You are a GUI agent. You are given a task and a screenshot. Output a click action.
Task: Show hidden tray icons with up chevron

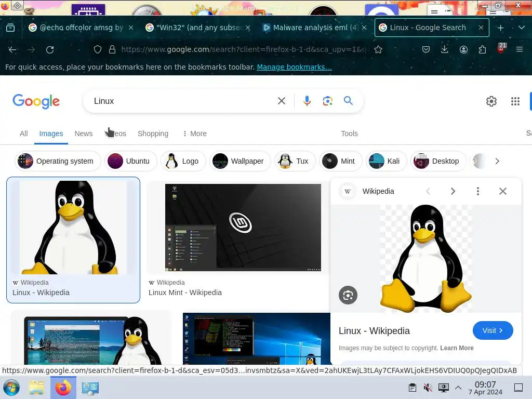[458, 388]
